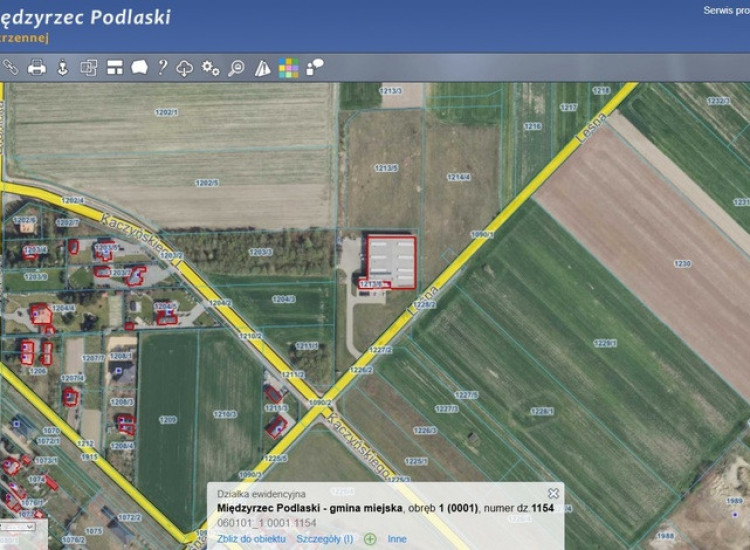
Task: Open the overlapping windows selection tool
Action: coord(89,67)
